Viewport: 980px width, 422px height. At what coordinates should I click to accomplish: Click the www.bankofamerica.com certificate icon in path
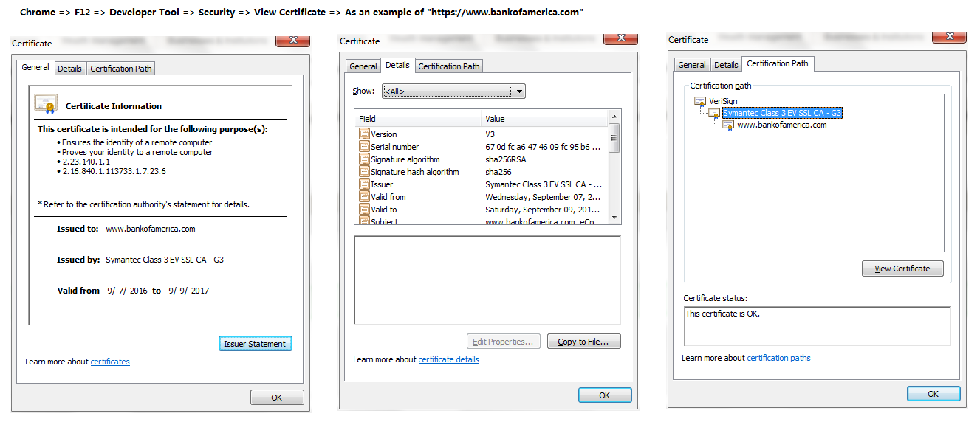(x=728, y=125)
